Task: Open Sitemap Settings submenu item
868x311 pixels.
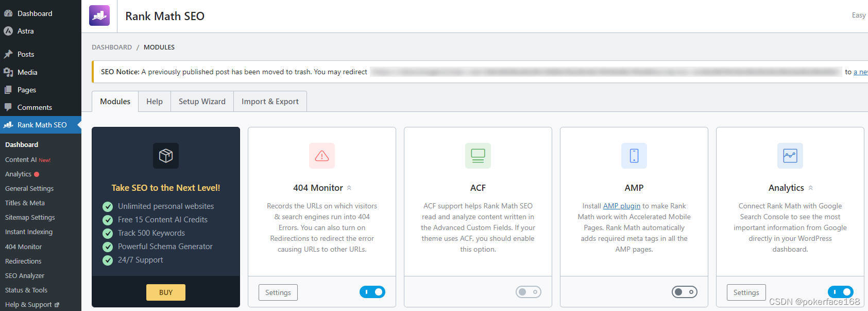Action: coord(30,218)
